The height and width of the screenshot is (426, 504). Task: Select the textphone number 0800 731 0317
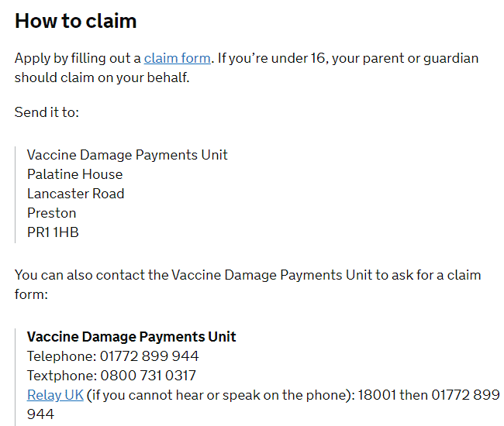tap(148, 376)
